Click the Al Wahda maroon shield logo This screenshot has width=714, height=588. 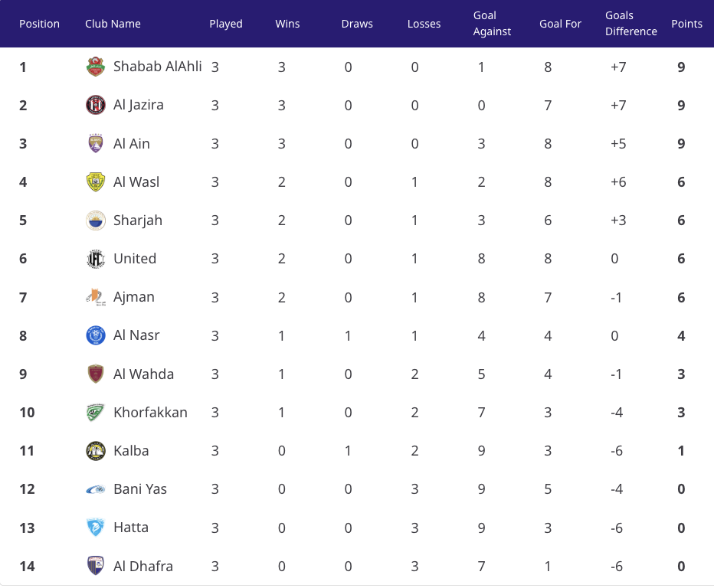(x=96, y=374)
